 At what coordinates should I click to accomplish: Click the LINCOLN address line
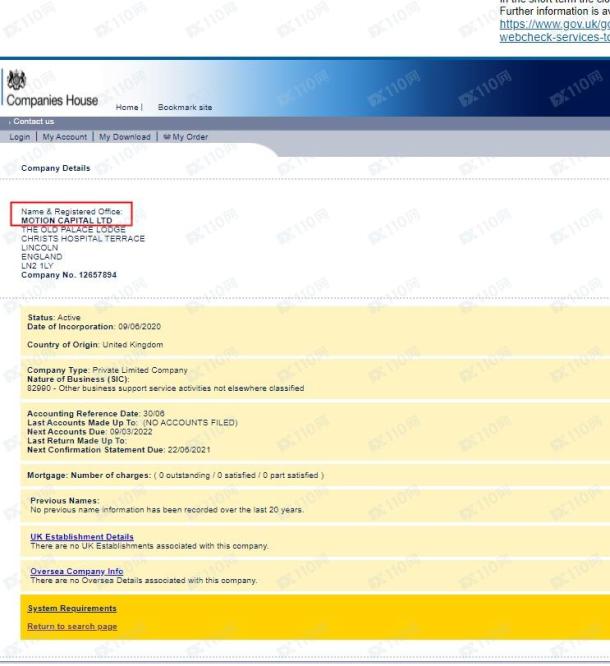(x=40, y=248)
